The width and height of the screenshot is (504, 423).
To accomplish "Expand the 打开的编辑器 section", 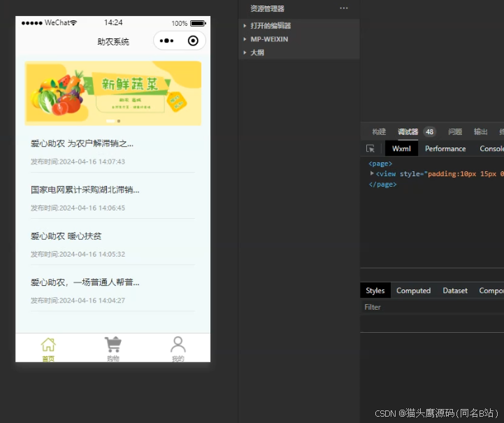I will point(299,26).
